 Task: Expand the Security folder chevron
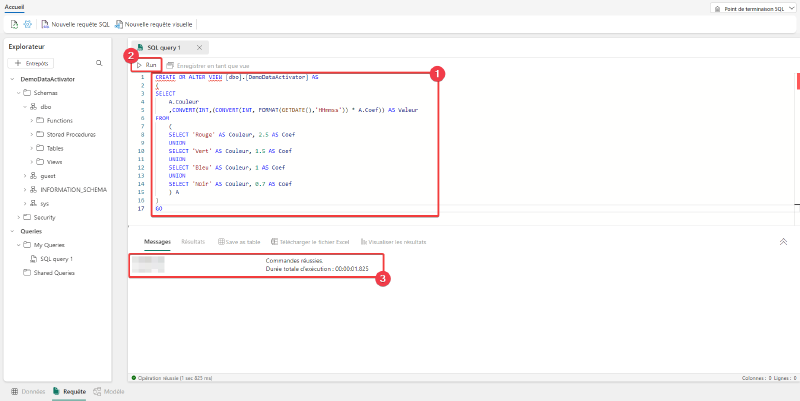click(x=18, y=217)
